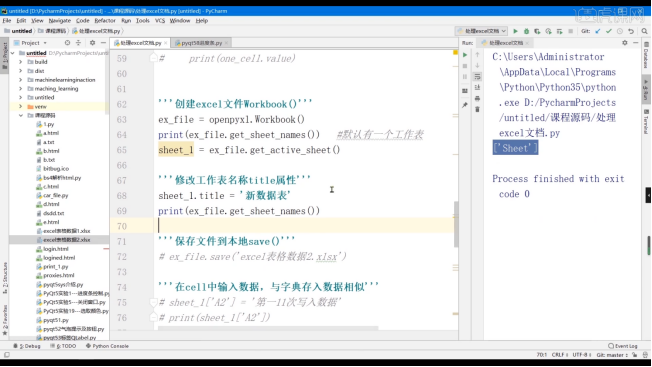Expand the venv folder
The image size is (652, 367).
tap(20, 106)
